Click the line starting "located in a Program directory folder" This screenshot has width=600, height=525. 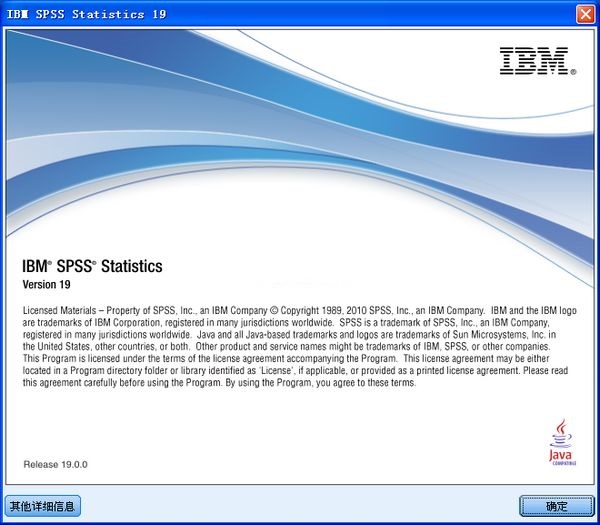coord(295,370)
